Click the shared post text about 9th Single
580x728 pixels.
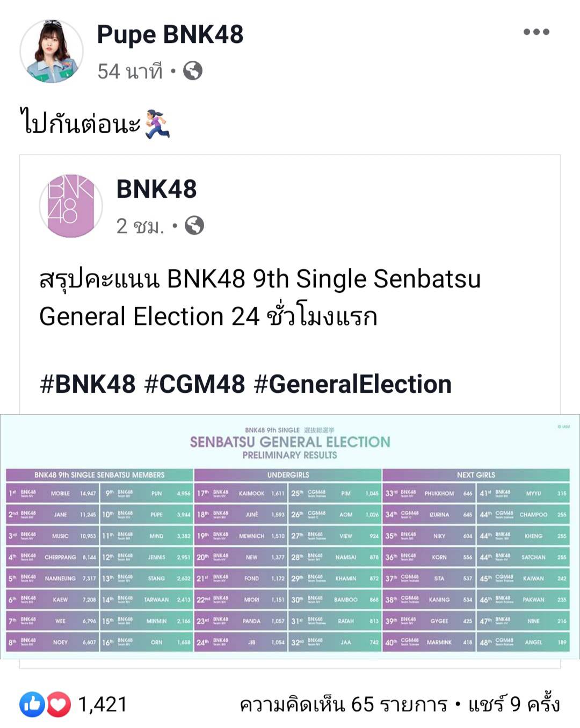[260, 297]
